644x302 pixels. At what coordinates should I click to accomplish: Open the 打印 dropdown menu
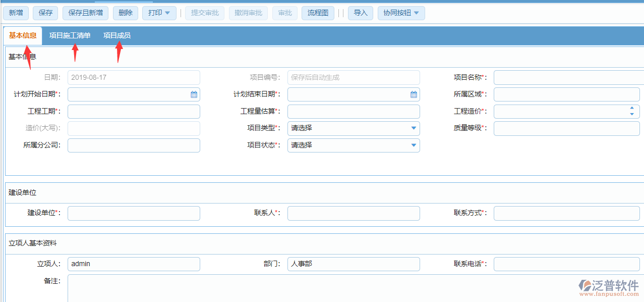click(159, 13)
